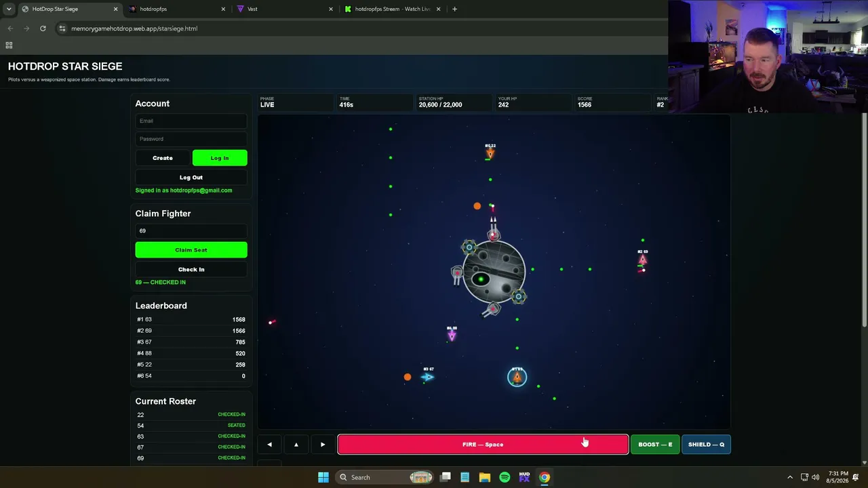Image resolution: width=868 pixels, height=488 pixels.
Task: Click roster row 54 SEATED
Action: pyautogui.click(x=191, y=426)
